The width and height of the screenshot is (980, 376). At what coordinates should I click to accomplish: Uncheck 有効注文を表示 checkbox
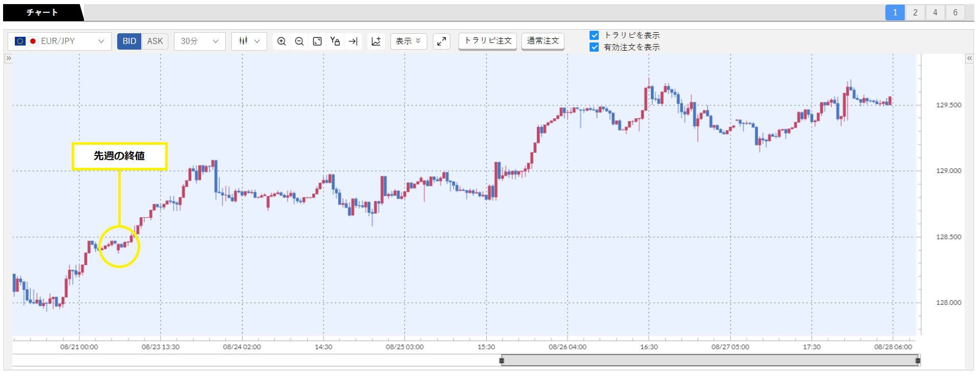[x=594, y=47]
